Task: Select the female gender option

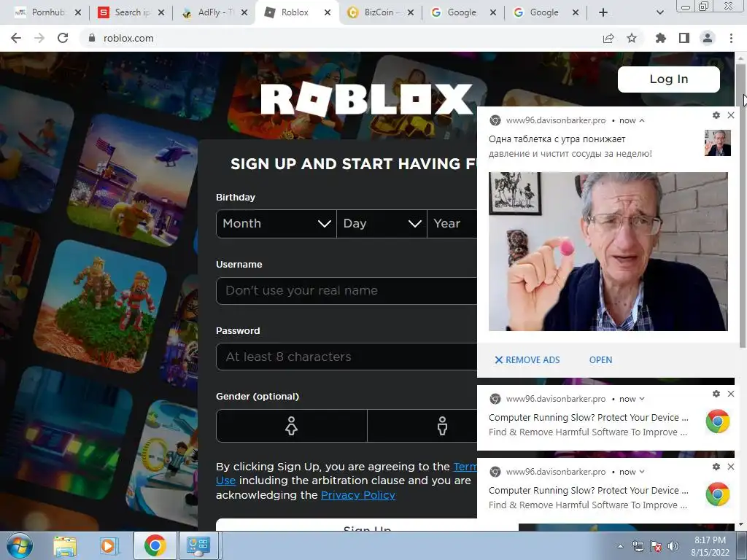Action: [292, 426]
